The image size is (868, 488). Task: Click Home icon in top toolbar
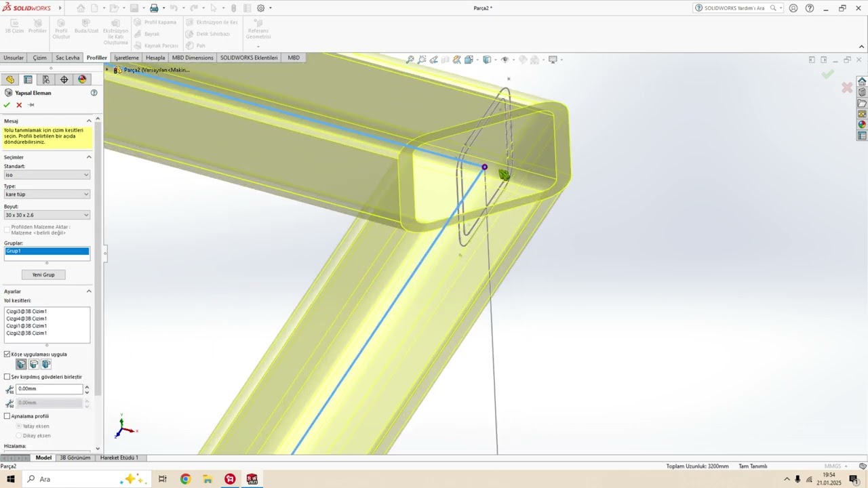coord(81,8)
